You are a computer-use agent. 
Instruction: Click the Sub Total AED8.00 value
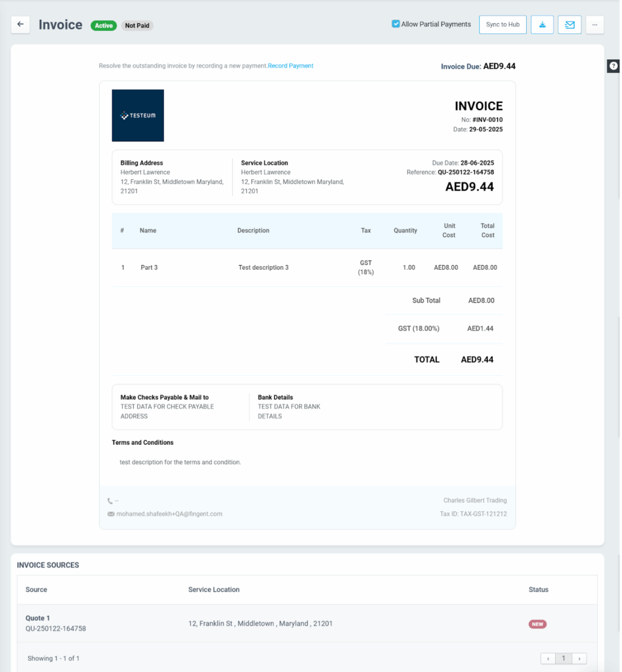[x=481, y=301]
